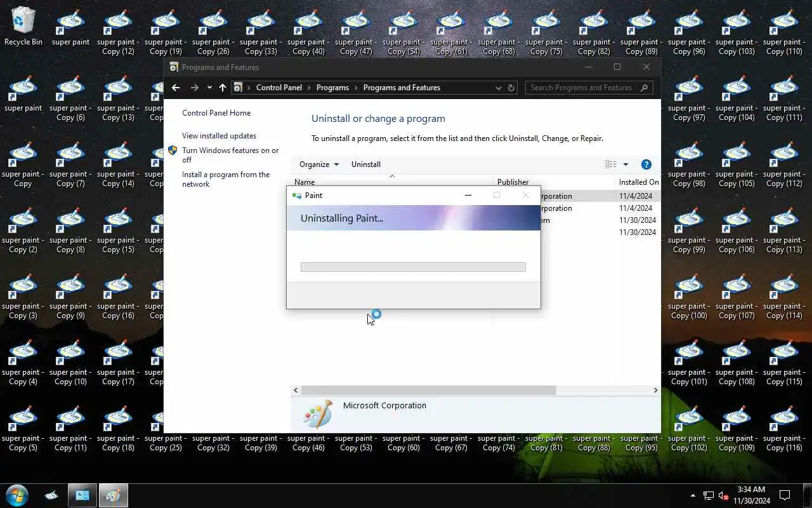Select 'super paint - Copy (96)' desktop shortcut
This screenshot has height=508, width=812.
[x=689, y=32]
